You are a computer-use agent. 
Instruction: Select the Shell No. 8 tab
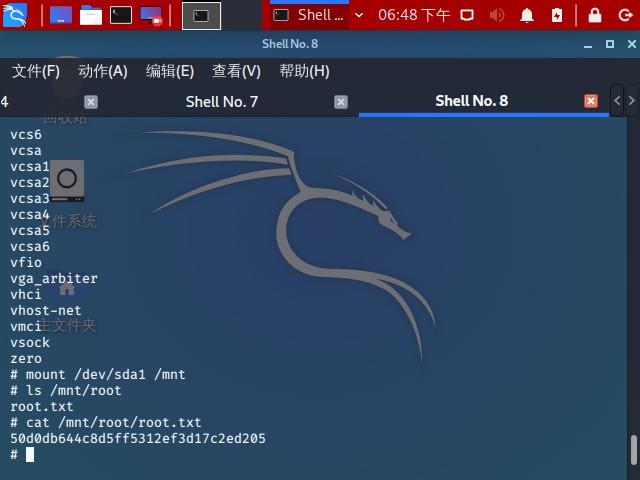point(471,101)
